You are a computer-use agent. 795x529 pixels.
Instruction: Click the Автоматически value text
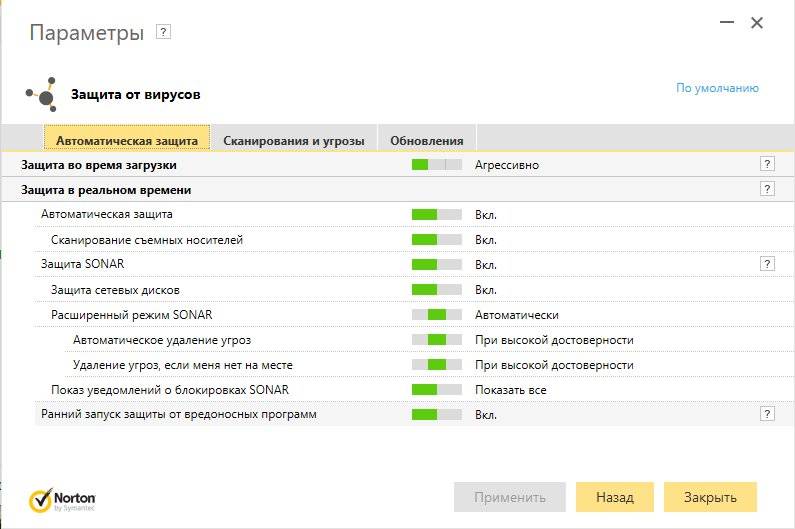(x=517, y=315)
